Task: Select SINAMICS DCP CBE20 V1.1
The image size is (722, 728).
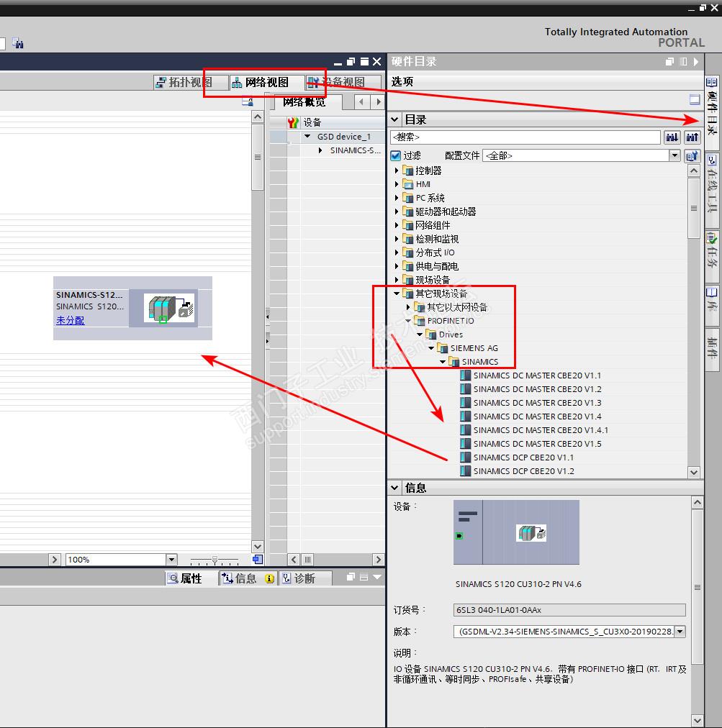Action: [523, 458]
